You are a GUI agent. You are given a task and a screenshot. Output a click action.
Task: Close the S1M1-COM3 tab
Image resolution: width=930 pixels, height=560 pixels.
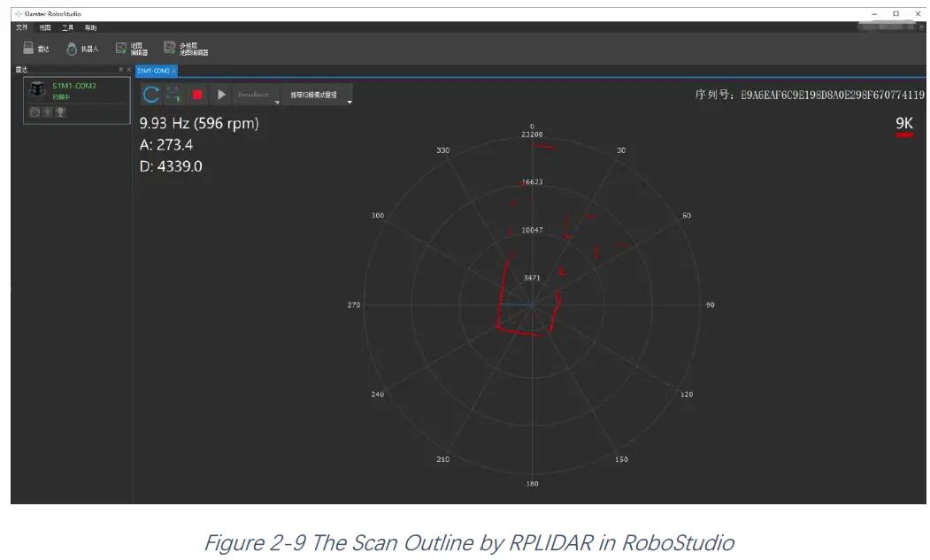coord(173,71)
